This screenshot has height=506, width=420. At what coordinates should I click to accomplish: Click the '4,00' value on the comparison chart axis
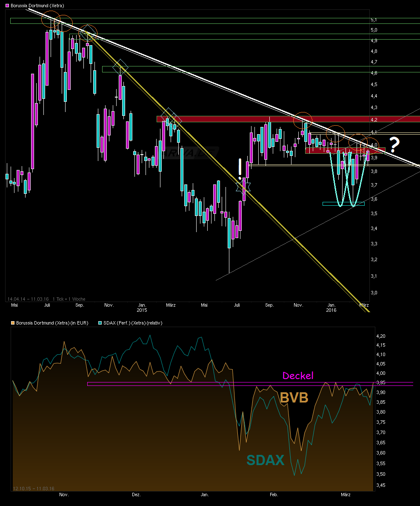click(x=381, y=373)
